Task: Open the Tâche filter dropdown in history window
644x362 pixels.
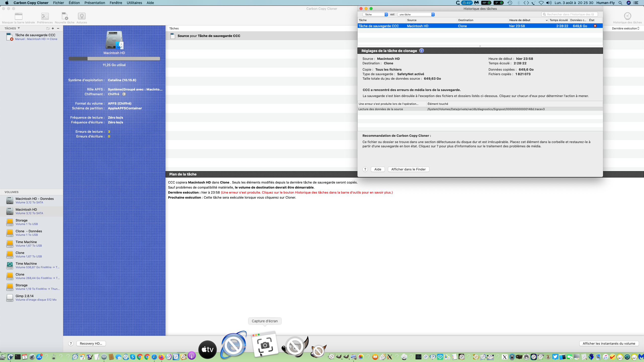Action: 375,15
